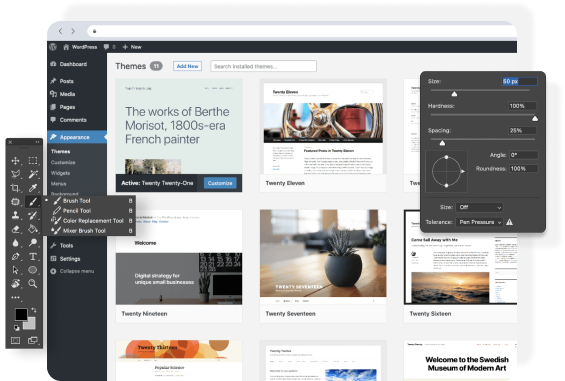Viewport: 565px width, 381px height.
Task: Choose Color Replacement Tool from flyout
Action: click(x=93, y=221)
